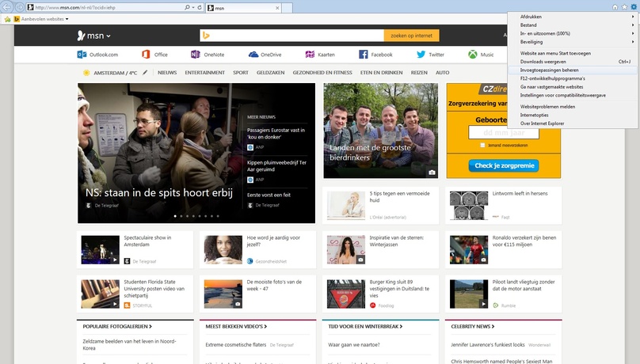Open the Home icon in the IE toolbar
640x364 pixels.
click(615, 7)
